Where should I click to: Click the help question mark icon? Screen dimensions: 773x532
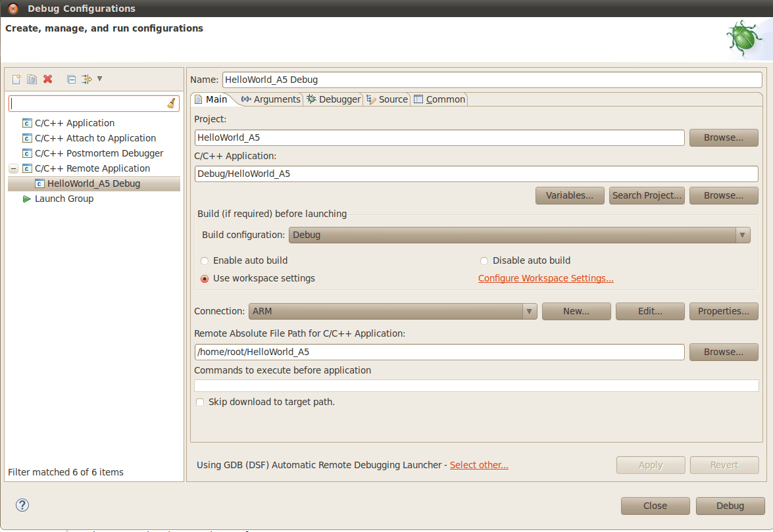[22, 505]
